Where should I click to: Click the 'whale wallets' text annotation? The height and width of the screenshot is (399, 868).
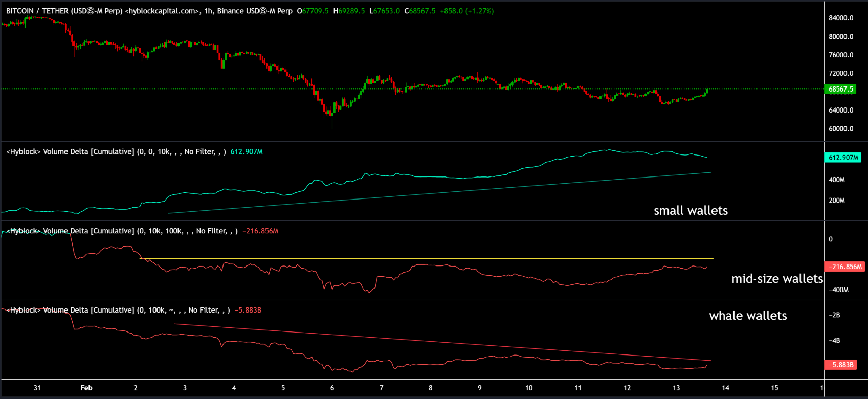tap(748, 316)
